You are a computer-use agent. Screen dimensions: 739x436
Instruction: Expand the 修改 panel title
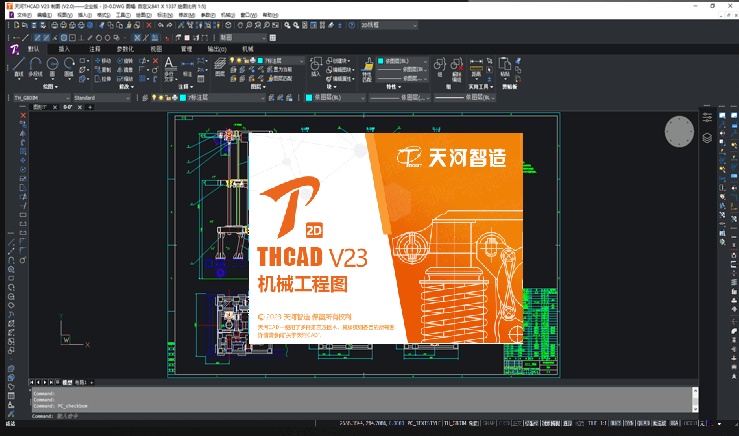[x=125, y=87]
